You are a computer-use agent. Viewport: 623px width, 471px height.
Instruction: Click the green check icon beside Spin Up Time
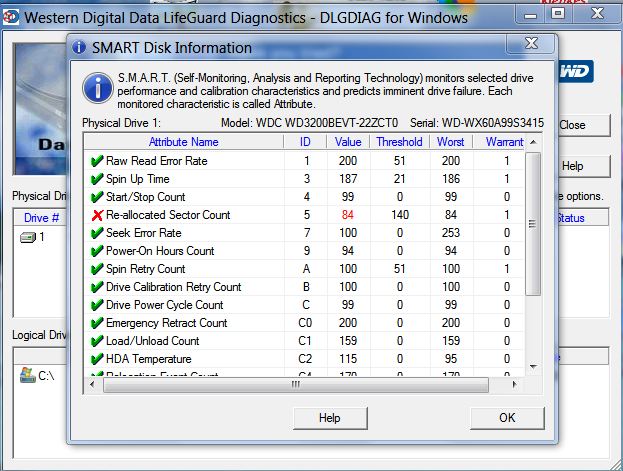(97, 179)
